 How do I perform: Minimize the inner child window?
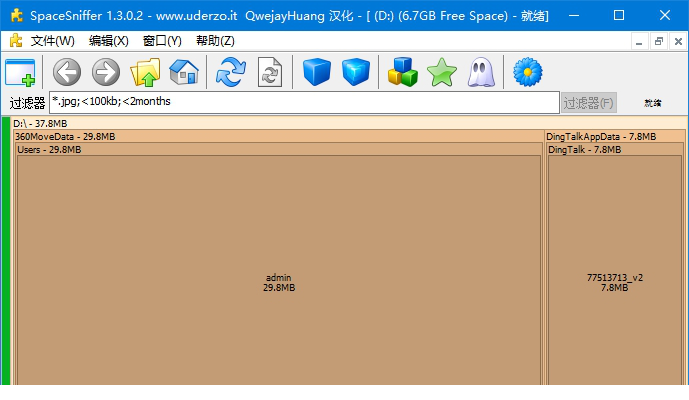coord(639,42)
